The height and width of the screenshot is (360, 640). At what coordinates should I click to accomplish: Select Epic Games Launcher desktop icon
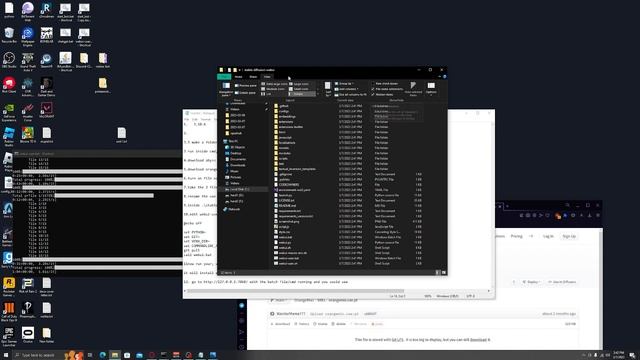click(9, 337)
